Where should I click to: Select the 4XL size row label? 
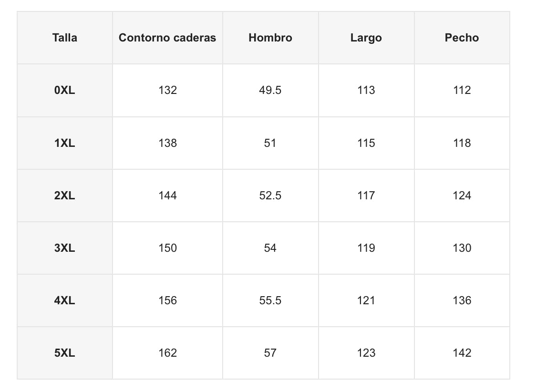pos(65,300)
